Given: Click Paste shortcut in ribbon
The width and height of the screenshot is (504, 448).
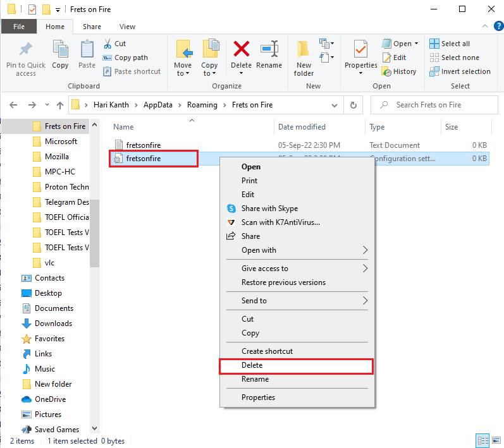Looking at the screenshot, I should [132, 71].
